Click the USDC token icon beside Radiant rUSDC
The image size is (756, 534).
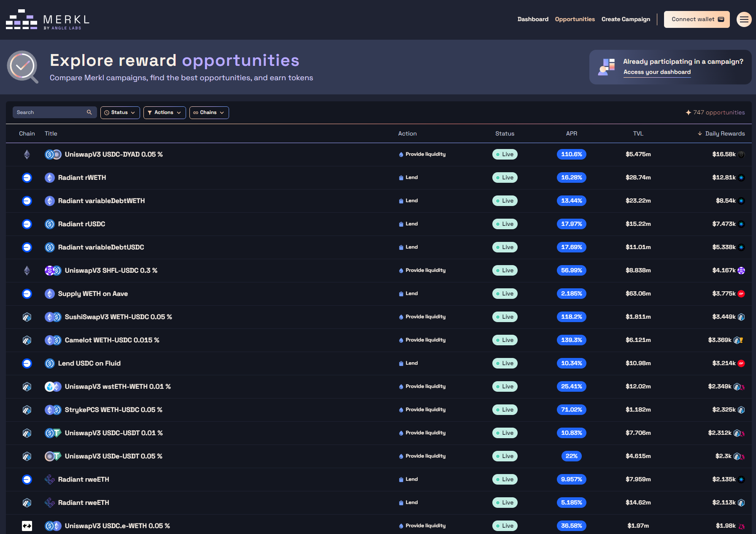[50, 224]
